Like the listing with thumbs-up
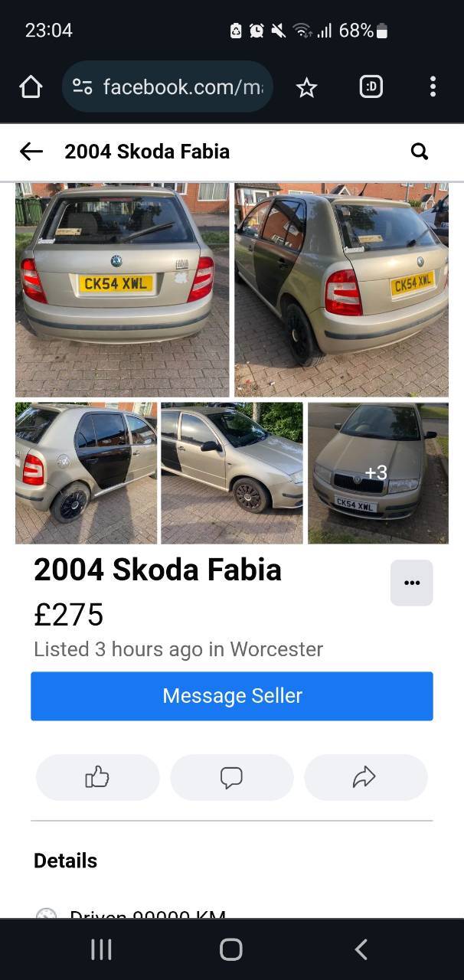This screenshot has height=980, width=464. [x=97, y=778]
